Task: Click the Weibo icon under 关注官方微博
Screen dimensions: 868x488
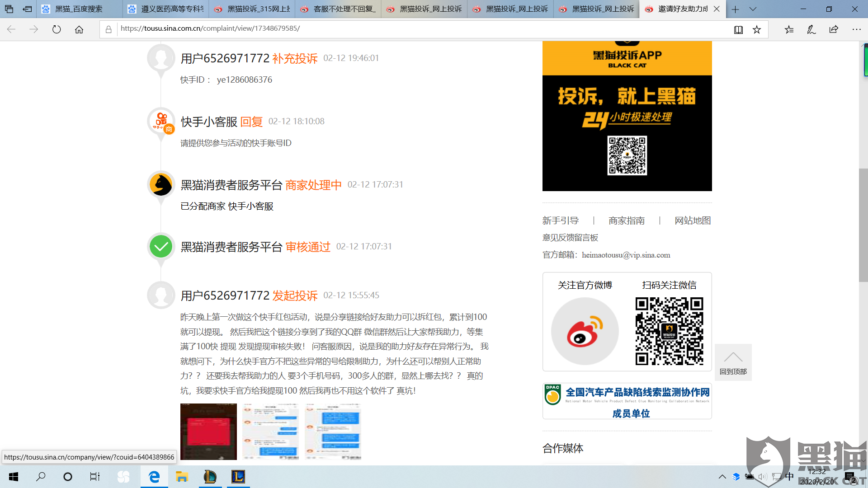Action: (x=585, y=331)
